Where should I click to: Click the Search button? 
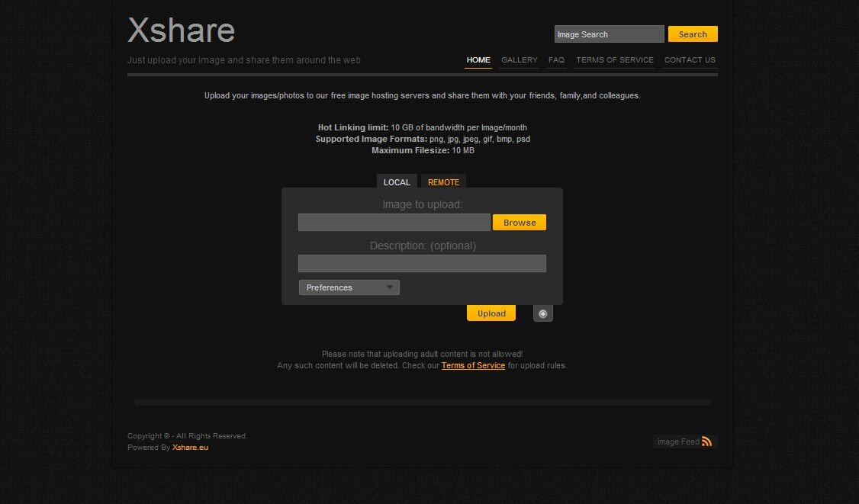693,34
